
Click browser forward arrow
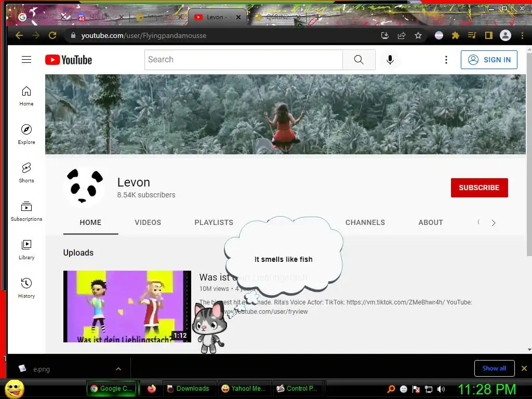point(36,35)
